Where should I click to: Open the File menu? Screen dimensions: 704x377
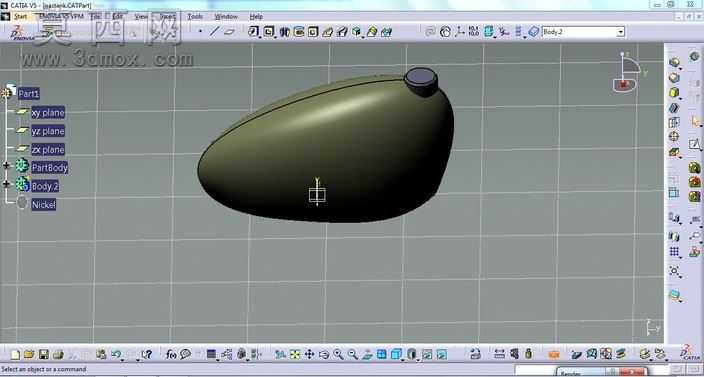point(96,16)
